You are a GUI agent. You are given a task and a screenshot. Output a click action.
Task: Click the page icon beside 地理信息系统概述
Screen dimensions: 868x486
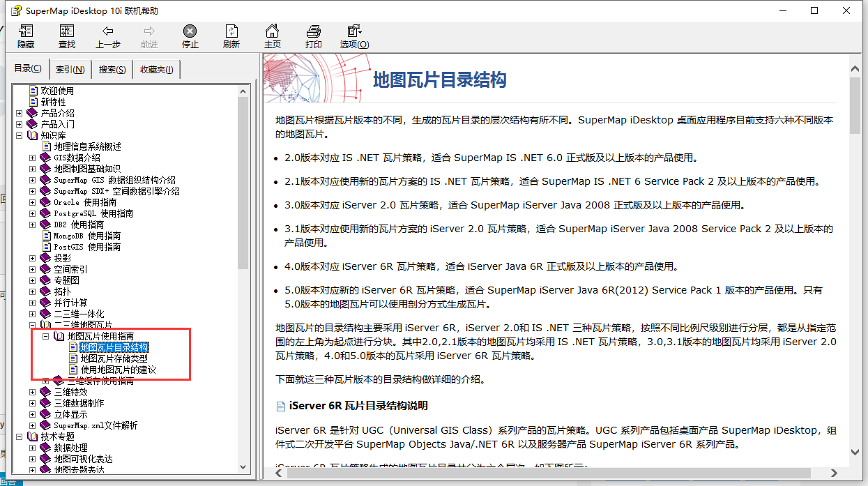[x=47, y=146]
